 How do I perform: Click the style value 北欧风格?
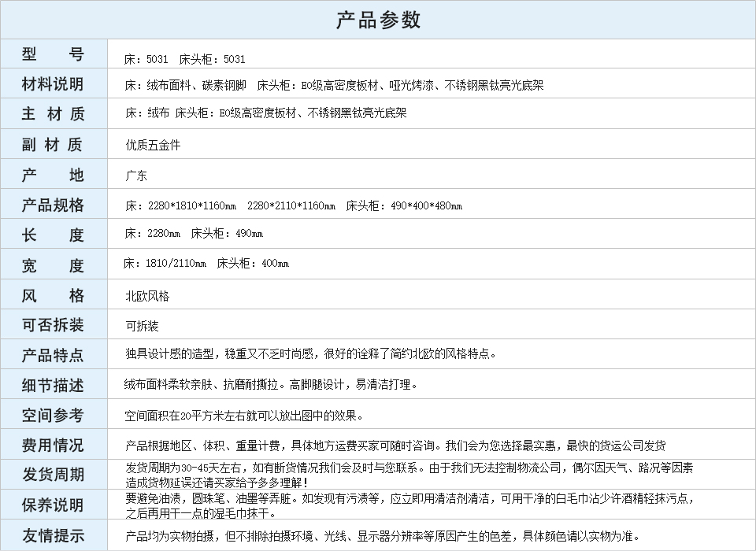(147, 296)
